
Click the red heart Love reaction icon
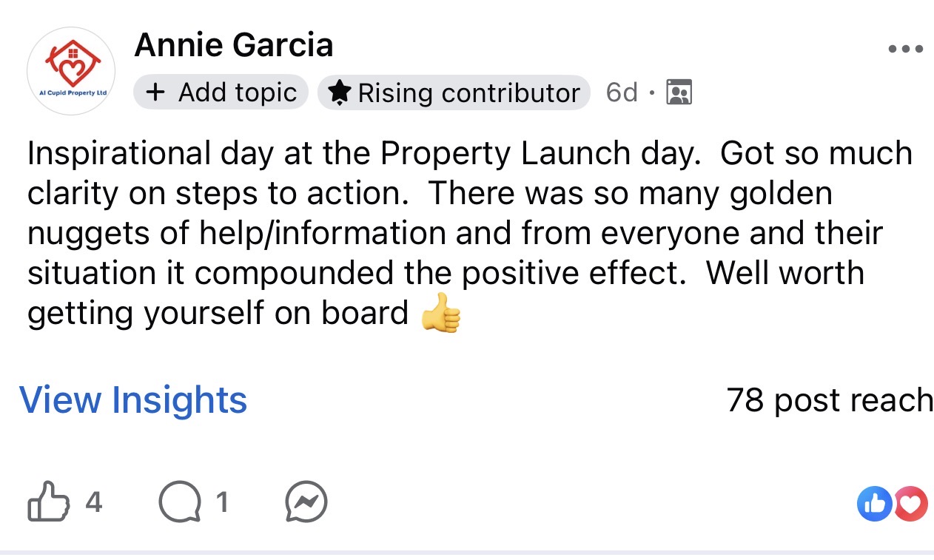(x=911, y=504)
